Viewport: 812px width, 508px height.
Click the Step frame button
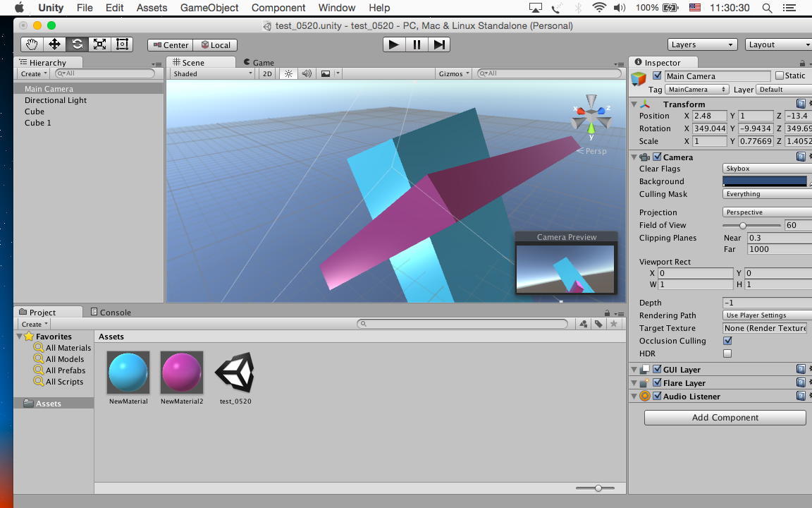click(x=439, y=44)
